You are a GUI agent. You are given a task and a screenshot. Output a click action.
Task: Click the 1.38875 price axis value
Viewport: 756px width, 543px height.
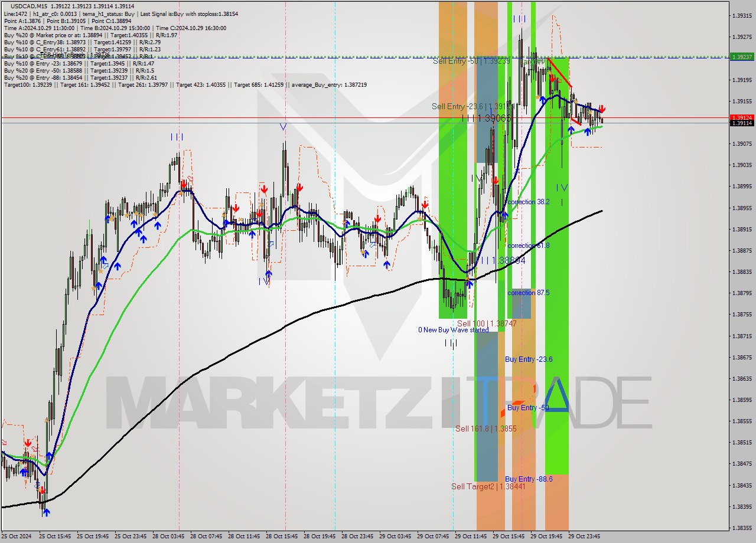pyautogui.click(x=742, y=250)
